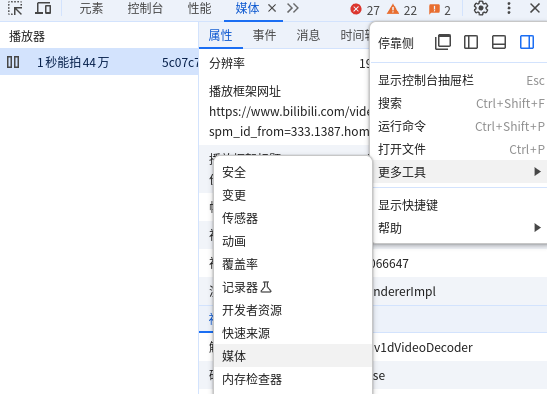Open the 27 errors indicator
547x394 pixels.
click(x=365, y=9)
